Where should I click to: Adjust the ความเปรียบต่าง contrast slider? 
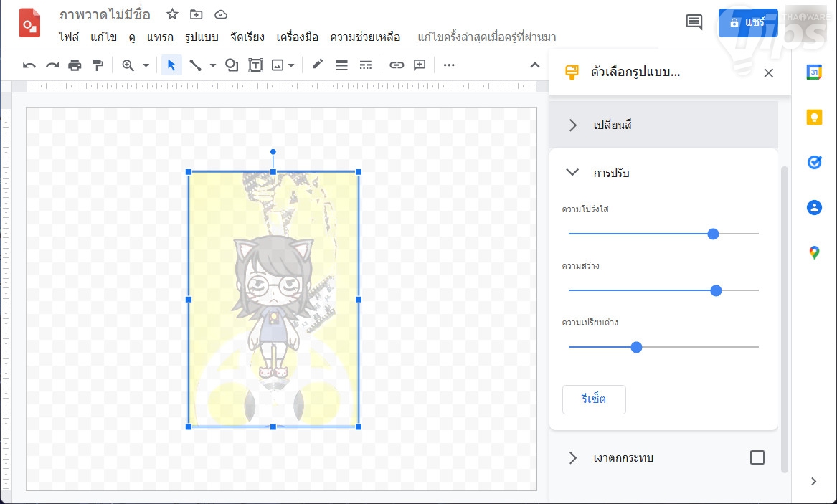[x=635, y=347]
